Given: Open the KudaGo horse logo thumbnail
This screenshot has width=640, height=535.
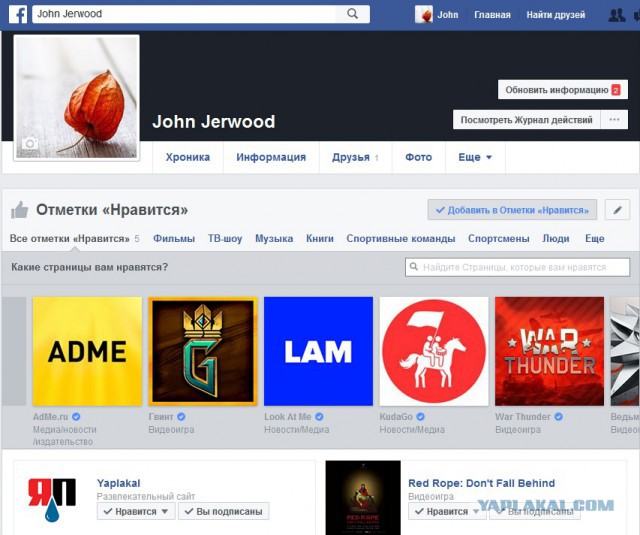Looking at the screenshot, I should click(x=434, y=351).
